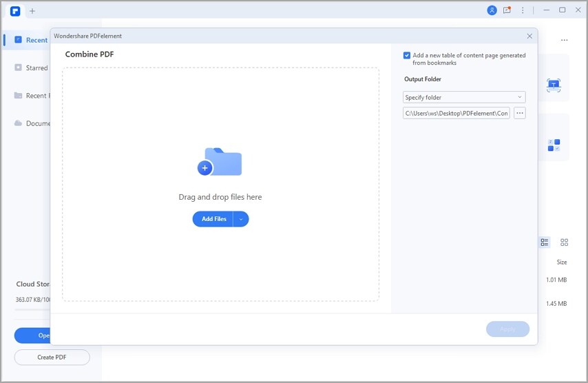Click the Add Files button
This screenshot has width=588, height=383.
[x=213, y=219]
